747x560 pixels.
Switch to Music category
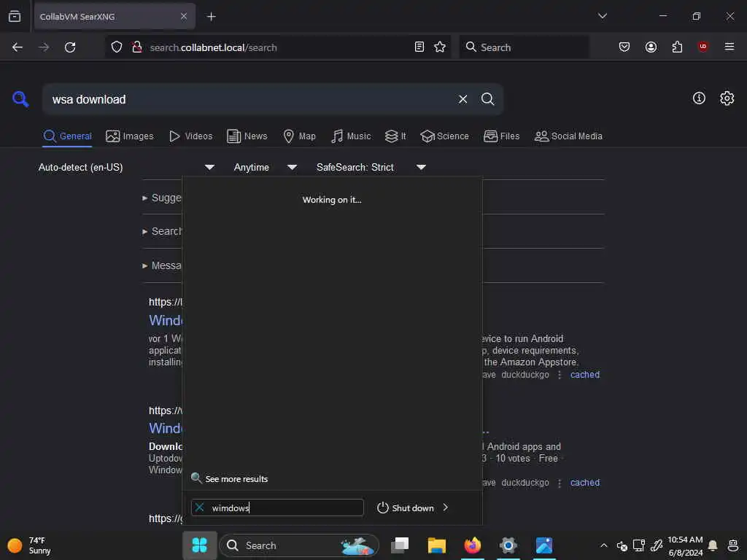[351, 136]
